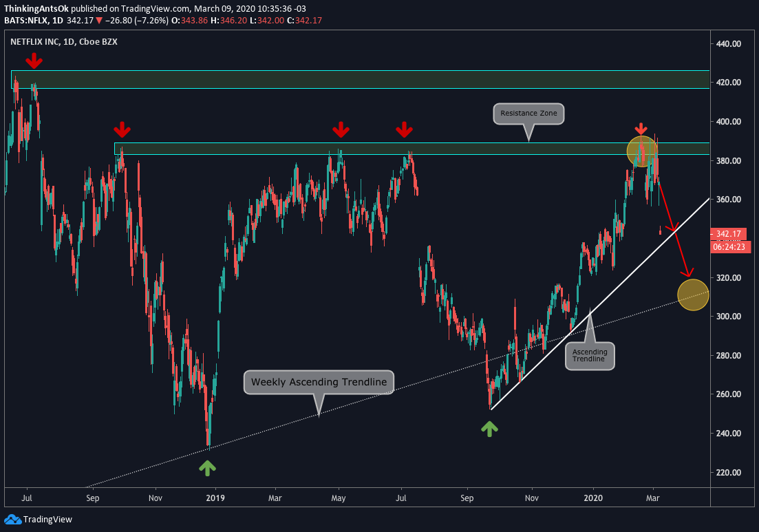Image resolution: width=759 pixels, height=532 pixels.
Task: Click the May label on time axis
Action: [339, 498]
